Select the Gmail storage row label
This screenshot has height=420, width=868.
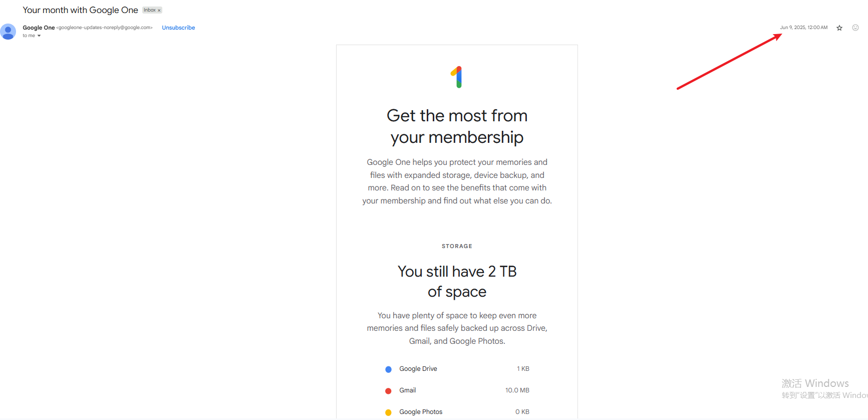point(408,390)
